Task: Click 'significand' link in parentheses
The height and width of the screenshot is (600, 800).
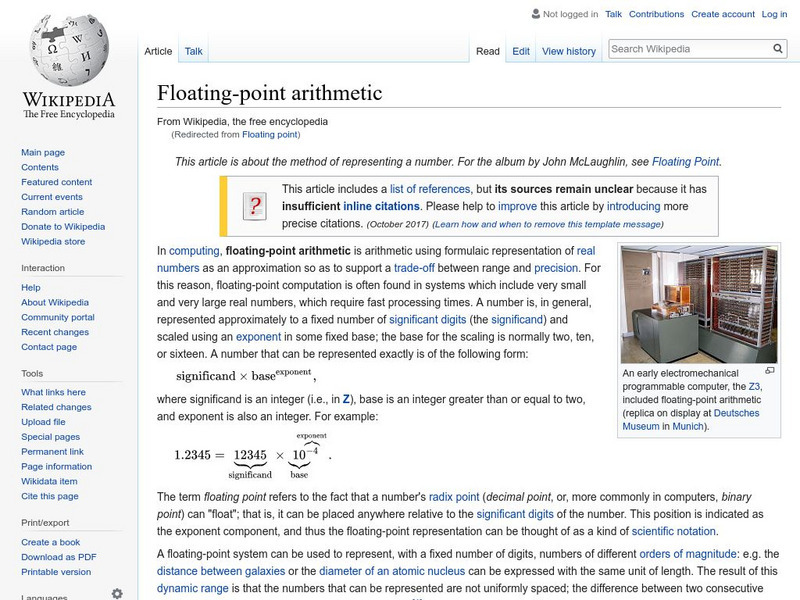Action: (517, 319)
